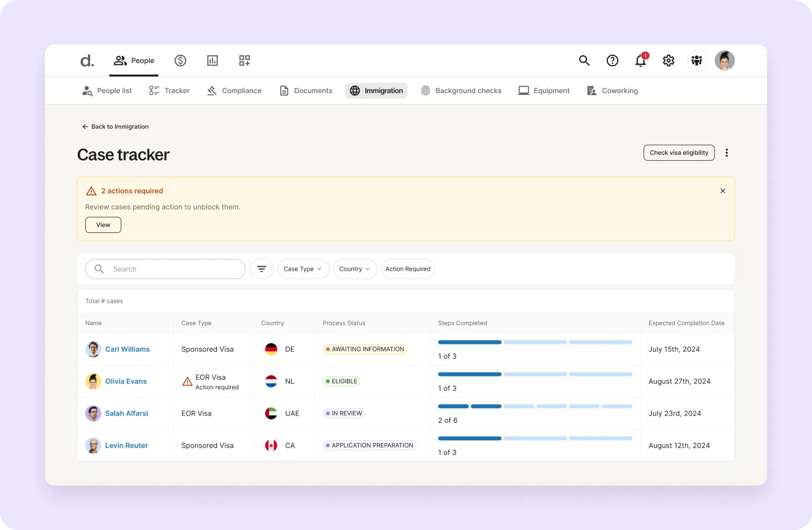Go to Equipment tab
812x530 pixels.
pos(544,91)
